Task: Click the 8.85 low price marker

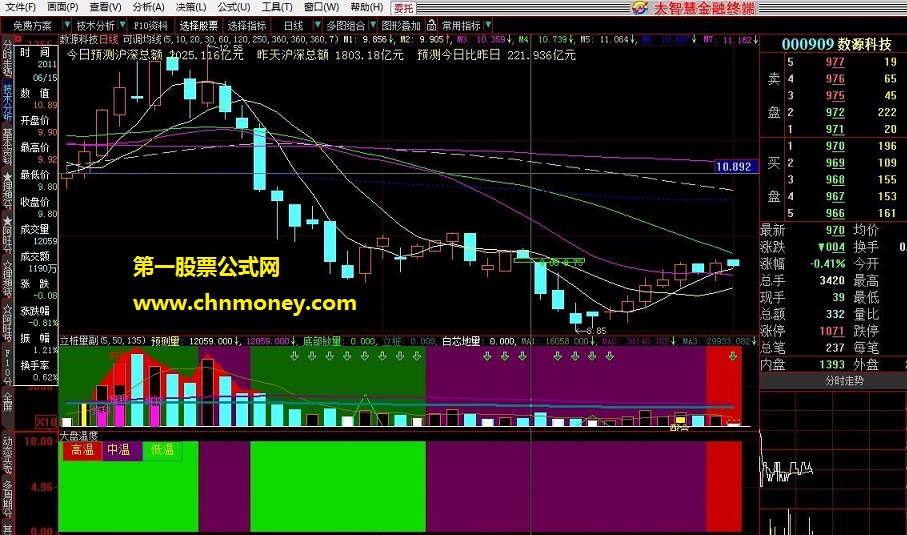Action: point(591,331)
